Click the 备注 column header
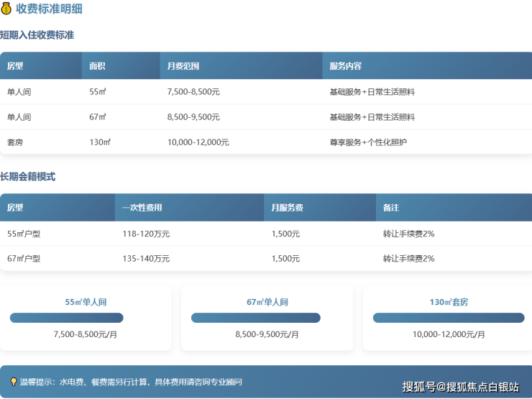This screenshot has width=532, height=399. 391,208
